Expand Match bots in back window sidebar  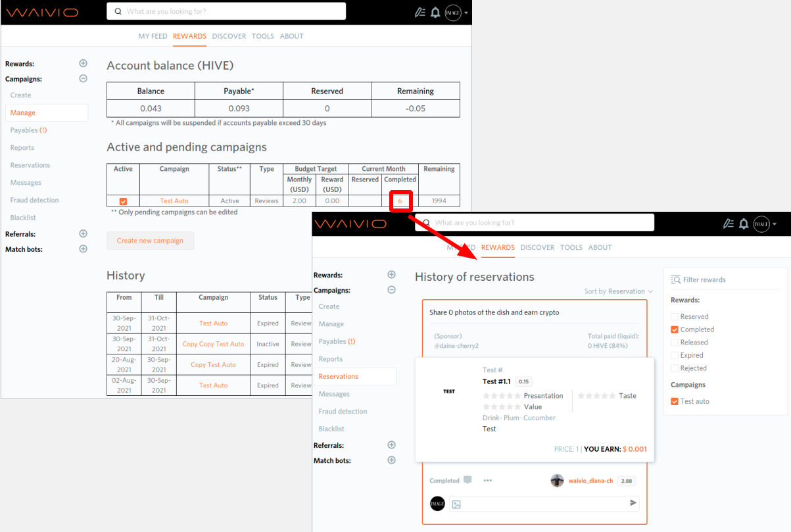pos(83,249)
